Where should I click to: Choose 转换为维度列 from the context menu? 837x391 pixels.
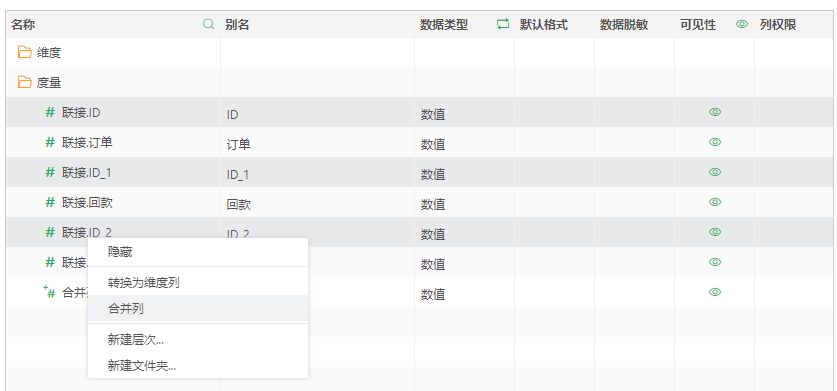click(x=198, y=283)
